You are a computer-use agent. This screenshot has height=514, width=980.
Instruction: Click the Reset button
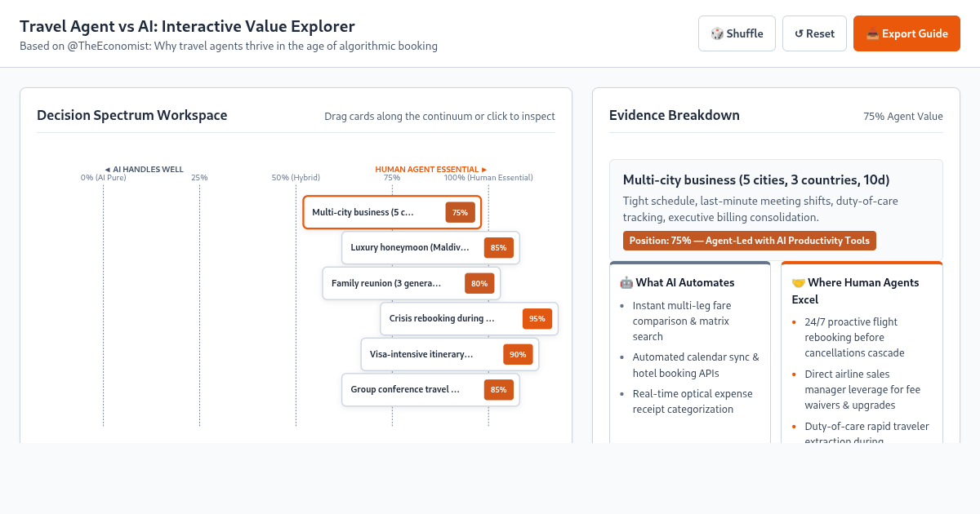pyautogui.click(x=814, y=33)
